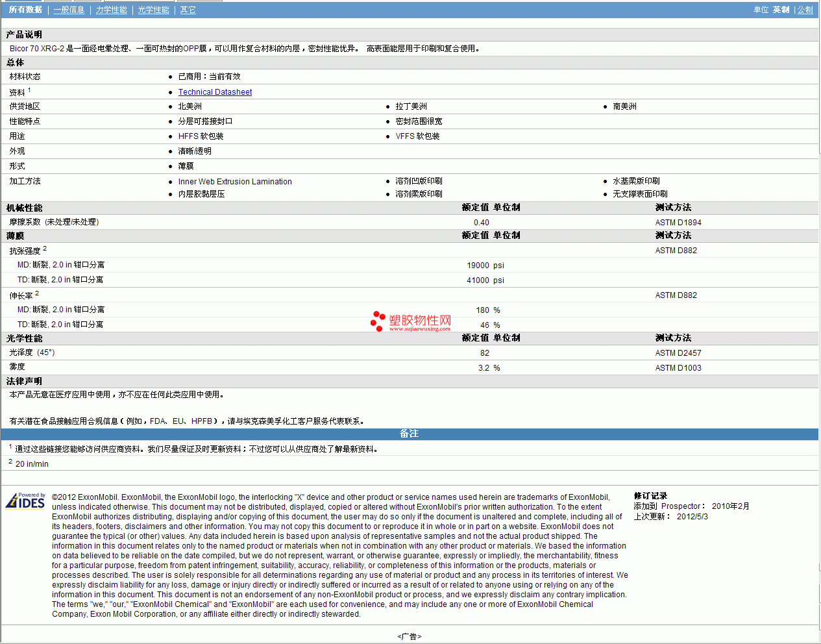The image size is (821, 644).
Task: Click the ASTM D2457 test method
Action: tap(678, 353)
